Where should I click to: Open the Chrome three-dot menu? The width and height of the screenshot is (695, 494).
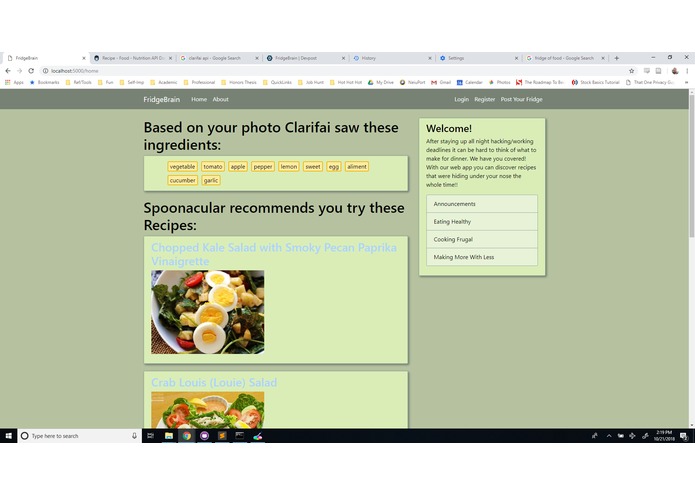687,71
